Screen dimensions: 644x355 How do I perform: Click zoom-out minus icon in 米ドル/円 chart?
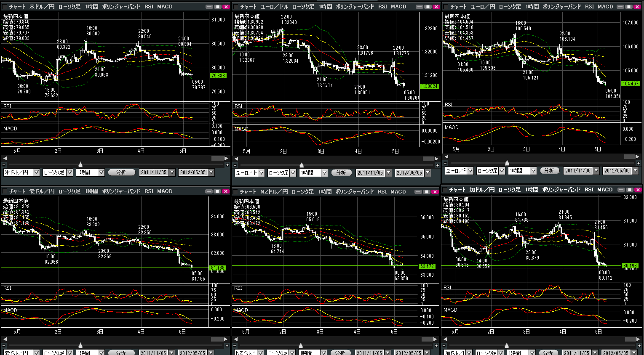click(x=4, y=165)
